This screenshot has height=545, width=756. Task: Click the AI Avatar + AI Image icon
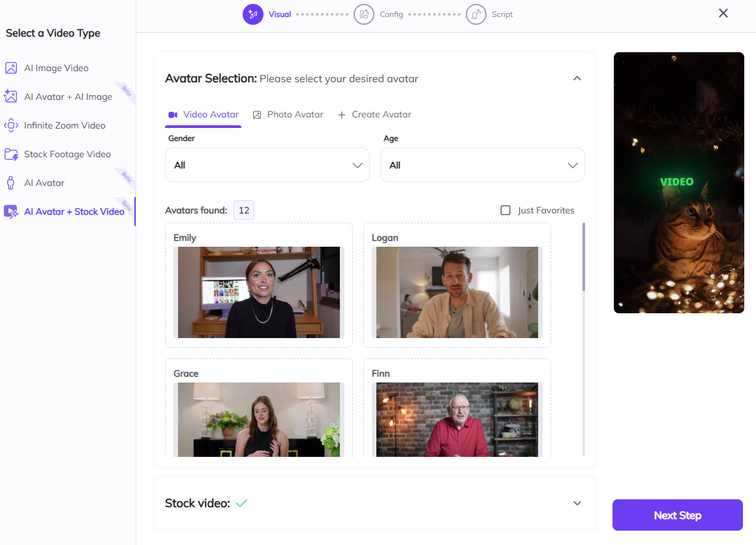pos(10,97)
